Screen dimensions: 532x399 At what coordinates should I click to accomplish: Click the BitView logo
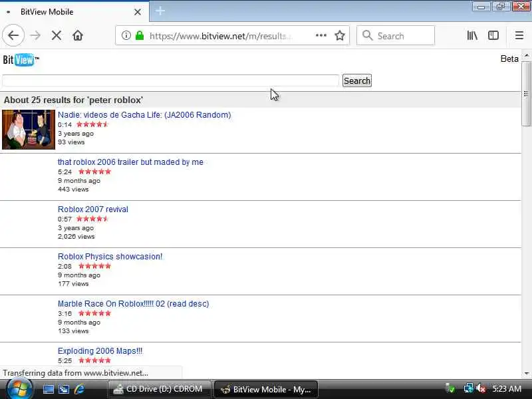coord(21,60)
